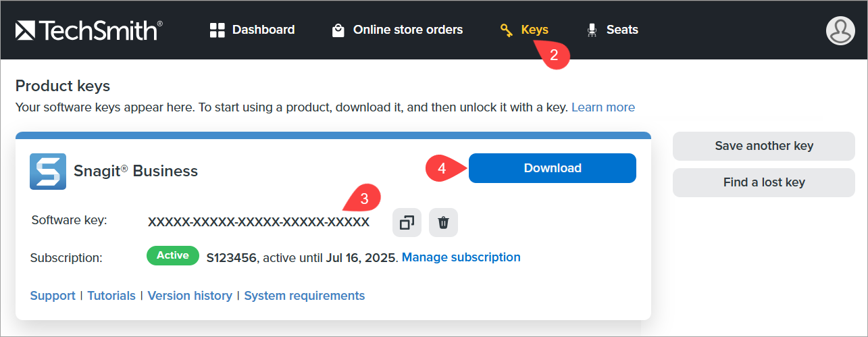Click the shopping bag icon

[x=338, y=30]
